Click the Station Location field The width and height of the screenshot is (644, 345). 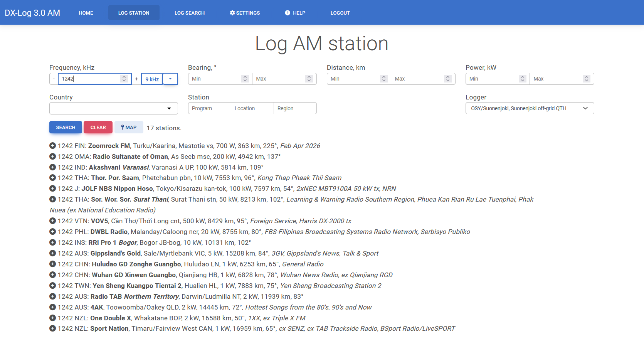pyautogui.click(x=252, y=108)
